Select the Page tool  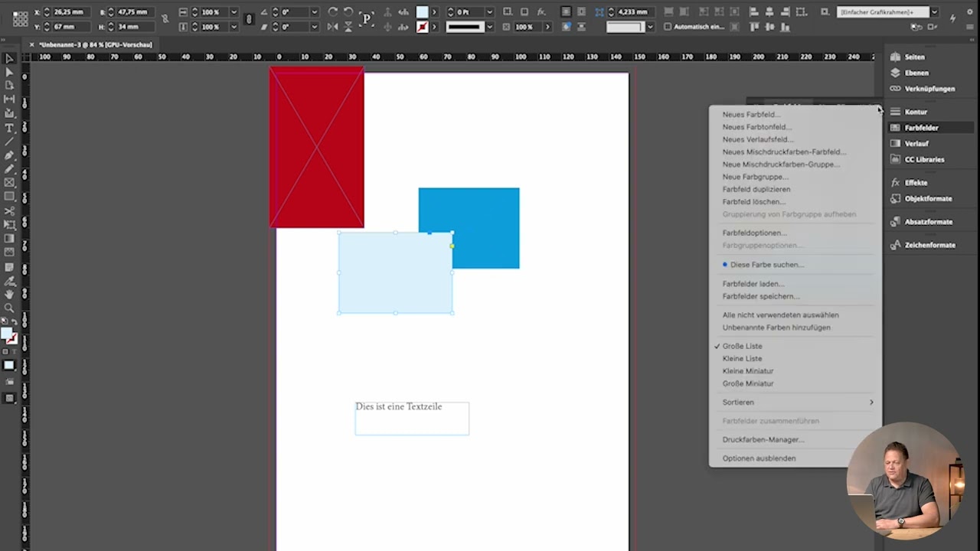(x=9, y=86)
